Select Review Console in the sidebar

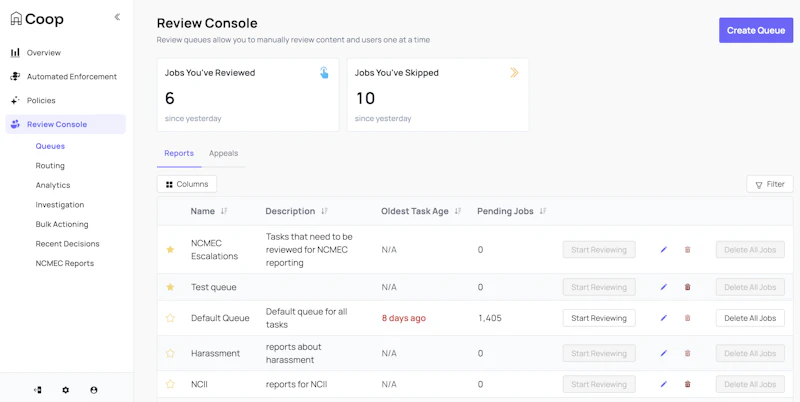(65, 124)
